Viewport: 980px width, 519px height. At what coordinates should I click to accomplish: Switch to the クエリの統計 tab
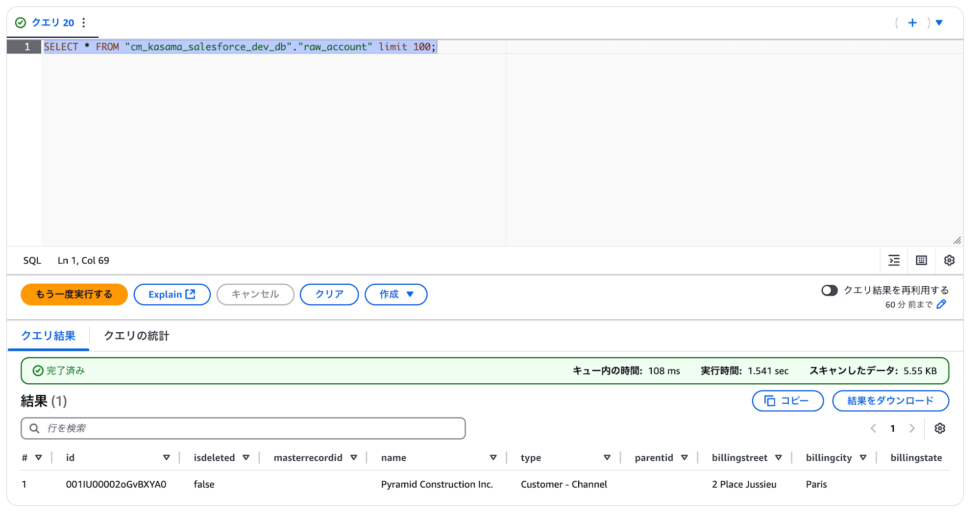(x=137, y=336)
